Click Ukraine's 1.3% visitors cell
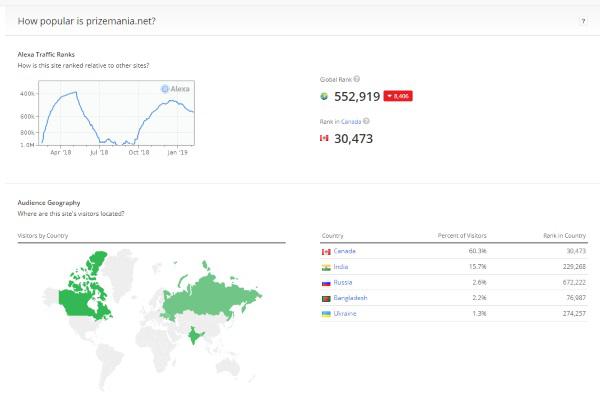This screenshot has width=600, height=413. coord(479,313)
